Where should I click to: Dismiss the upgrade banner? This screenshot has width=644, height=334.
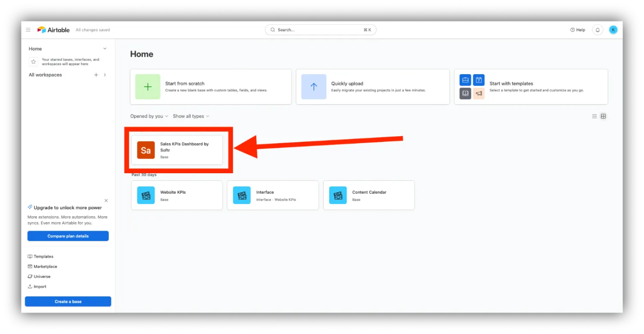[x=106, y=201]
